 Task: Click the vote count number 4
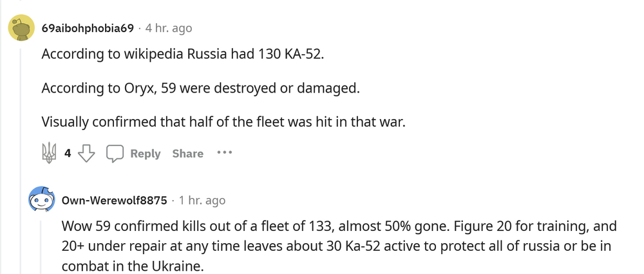click(68, 154)
